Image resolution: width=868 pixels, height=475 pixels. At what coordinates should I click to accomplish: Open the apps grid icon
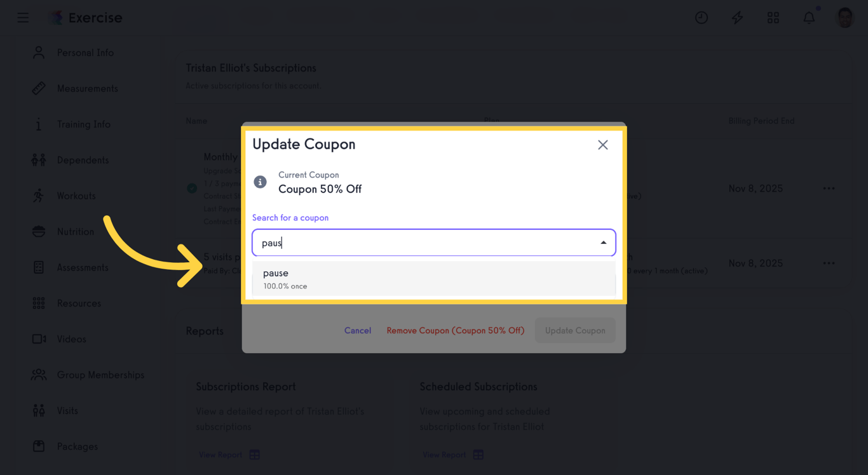point(773,18)
